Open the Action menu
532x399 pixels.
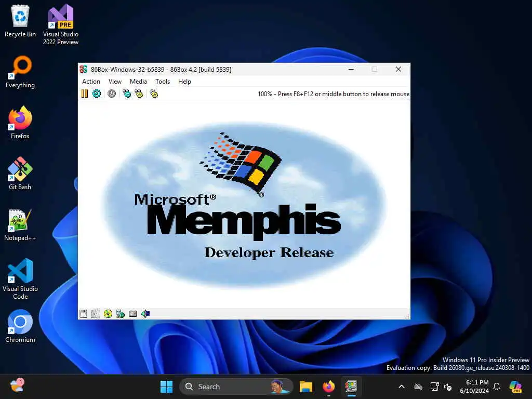91,82
